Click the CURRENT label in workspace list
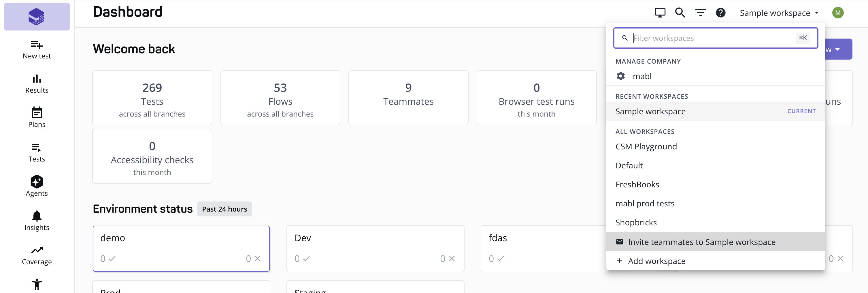868x293 pixels. (801, 111)
